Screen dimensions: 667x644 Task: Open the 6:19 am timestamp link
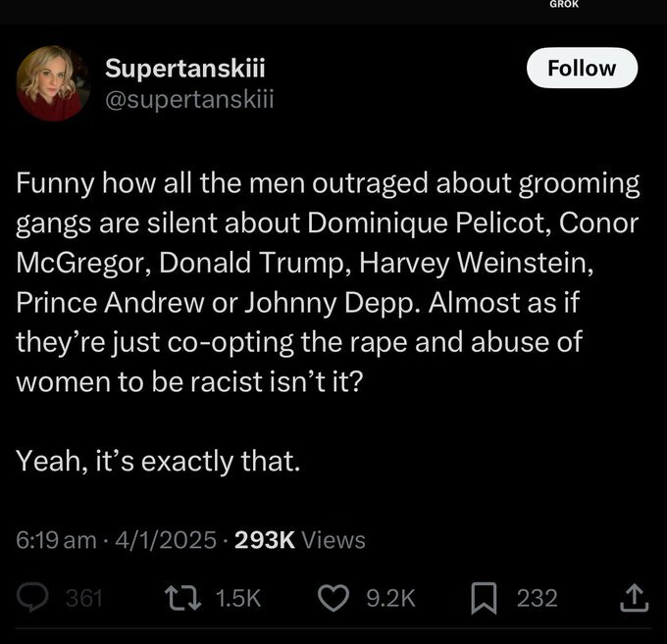(x=56, y=540)
